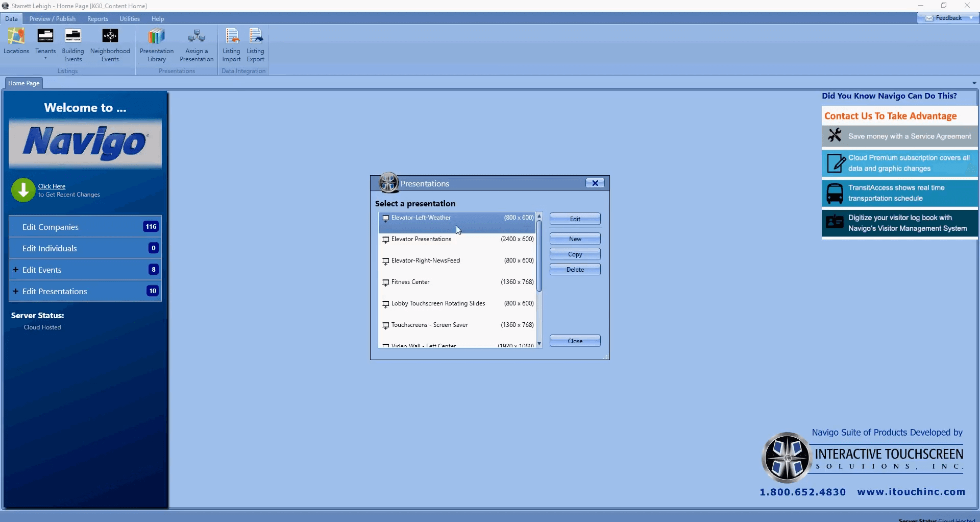Click the Edit button in Presentations dialog
Viewport: 980px width, 522px height.
(x=575, y=219)
